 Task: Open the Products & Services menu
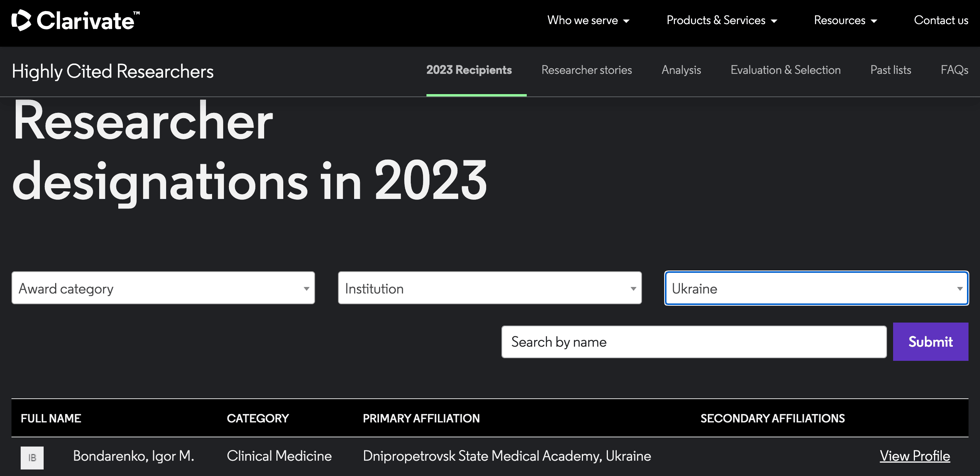722,20
